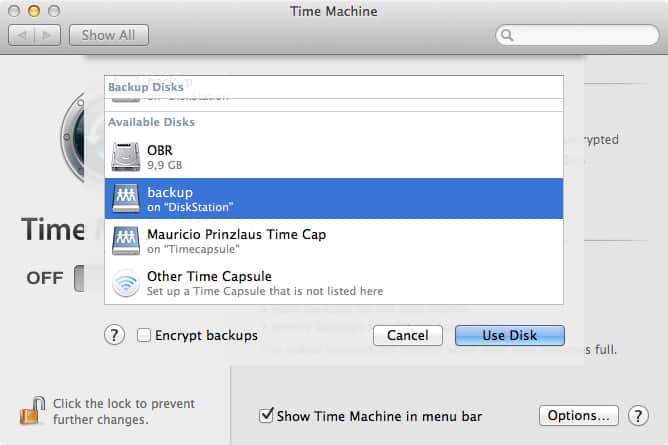
Task: Focus the System Preferences search field
Action: coord(578,35)
